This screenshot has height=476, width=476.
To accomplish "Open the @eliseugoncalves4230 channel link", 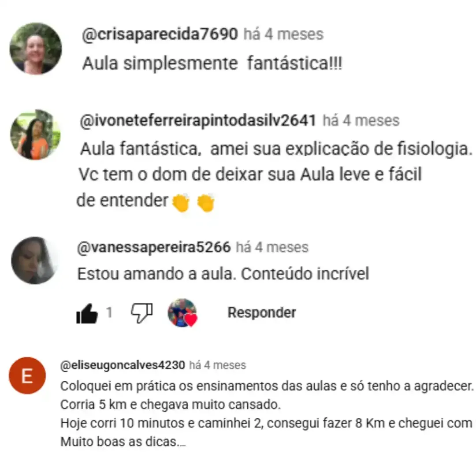I will [x=123, y=365].
